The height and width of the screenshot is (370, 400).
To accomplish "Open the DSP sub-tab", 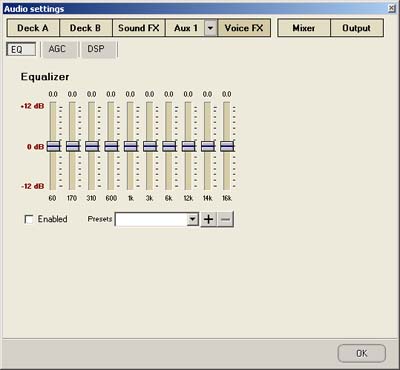I will 98,49.
